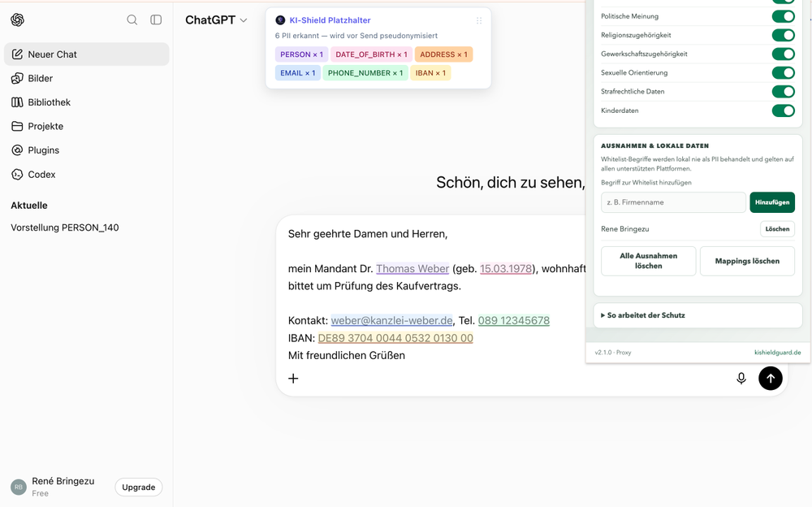812x507 pixels.
Task: Click the KI-Shield Platzhalter title
Action: (x=330, y=20)
